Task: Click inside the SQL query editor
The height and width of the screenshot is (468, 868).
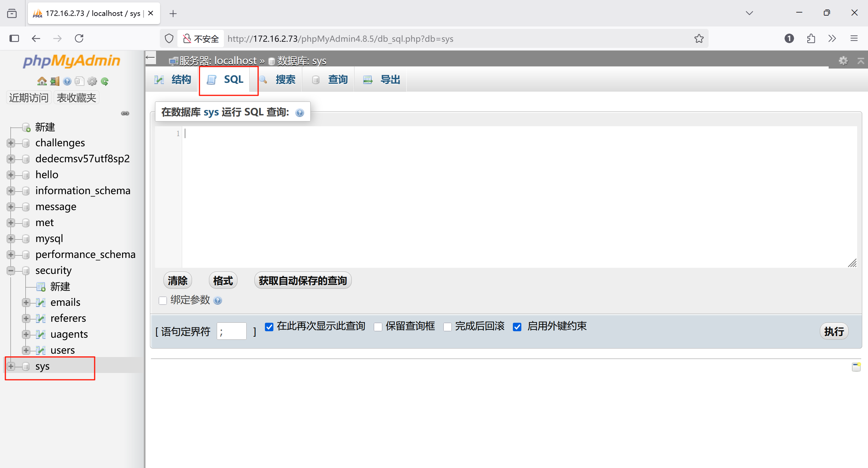Action: point(519,197)
